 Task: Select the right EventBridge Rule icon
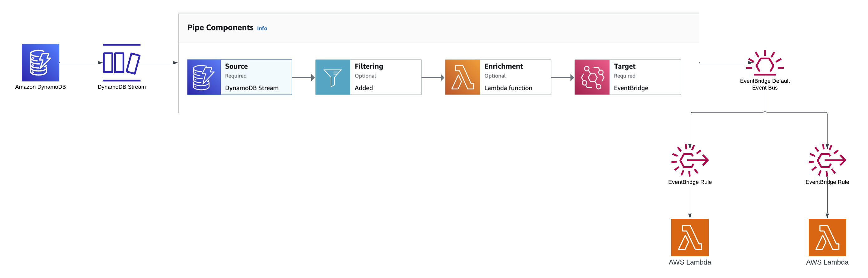pos(827,160)
